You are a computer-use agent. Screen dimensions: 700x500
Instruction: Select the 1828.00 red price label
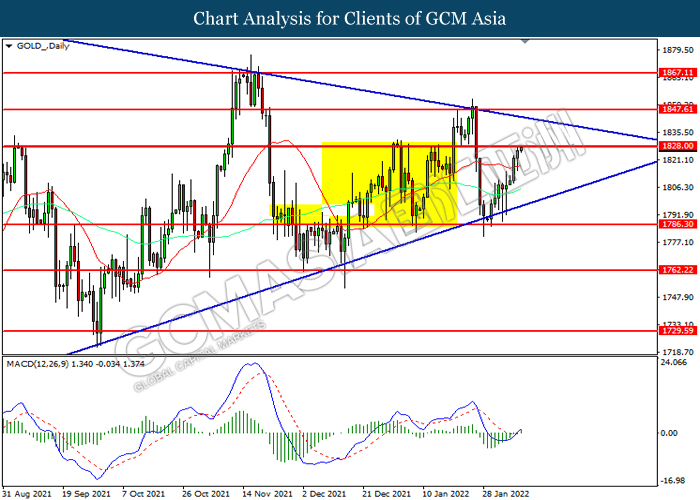click(678, 146)
